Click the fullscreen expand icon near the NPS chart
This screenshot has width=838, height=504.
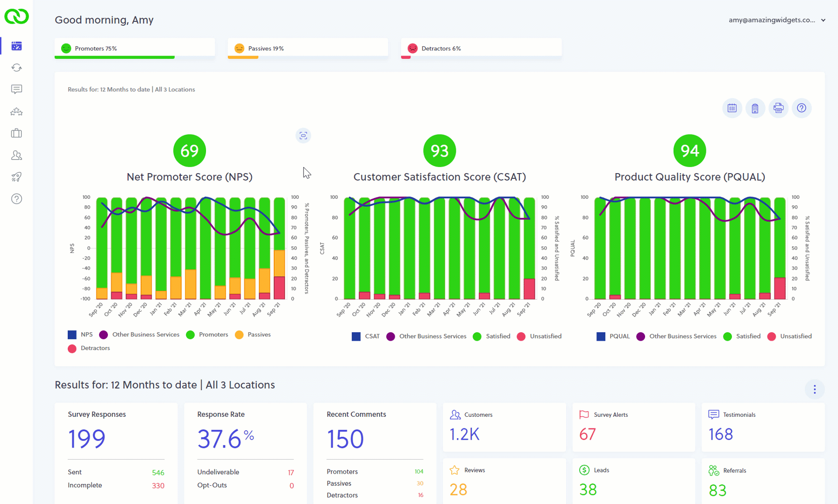[x=303, y=135]
